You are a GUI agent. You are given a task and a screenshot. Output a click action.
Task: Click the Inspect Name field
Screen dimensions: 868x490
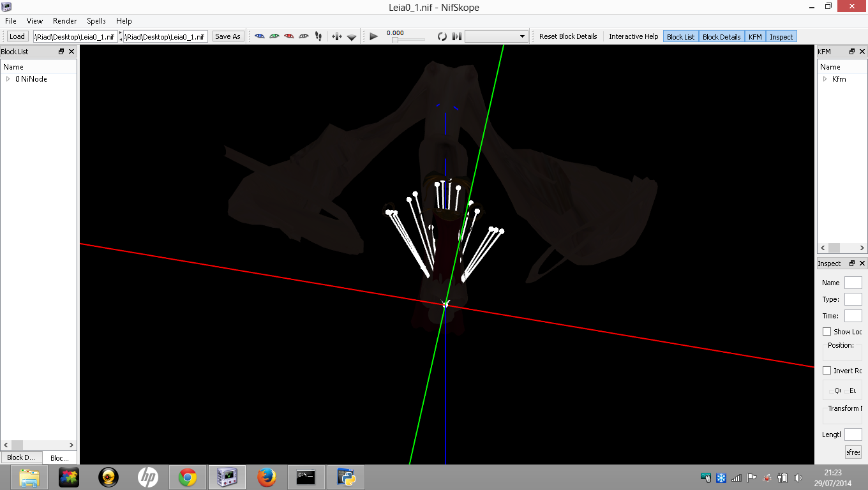click(853, 283)
